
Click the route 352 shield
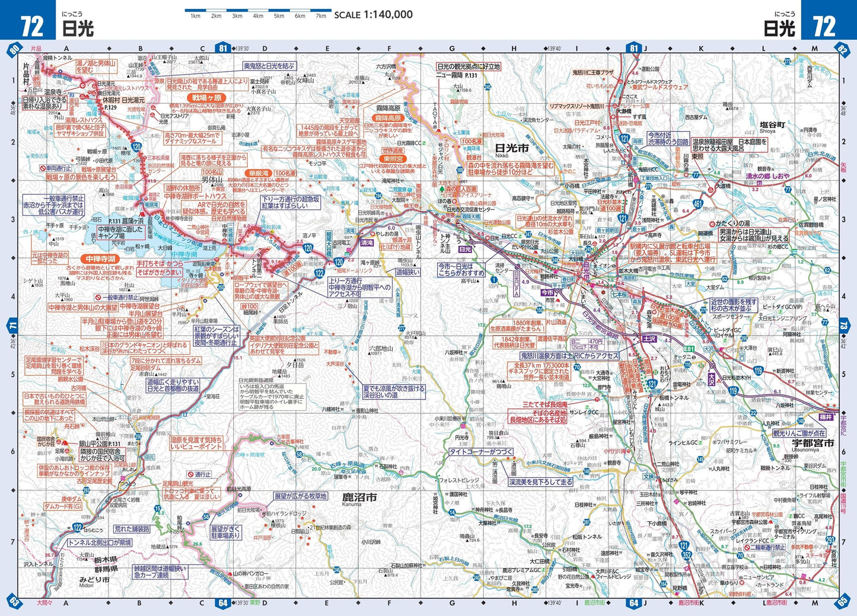(x=687, y=555)
